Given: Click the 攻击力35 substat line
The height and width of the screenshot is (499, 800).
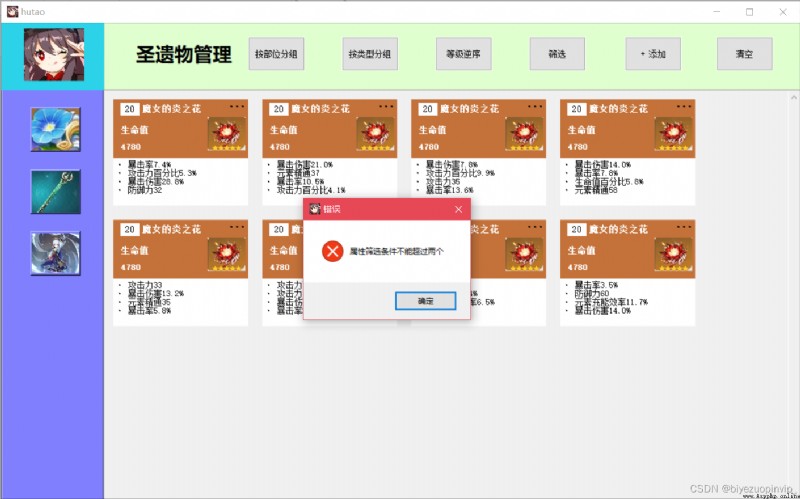Looking at the screenshot, I should (443, 181).
